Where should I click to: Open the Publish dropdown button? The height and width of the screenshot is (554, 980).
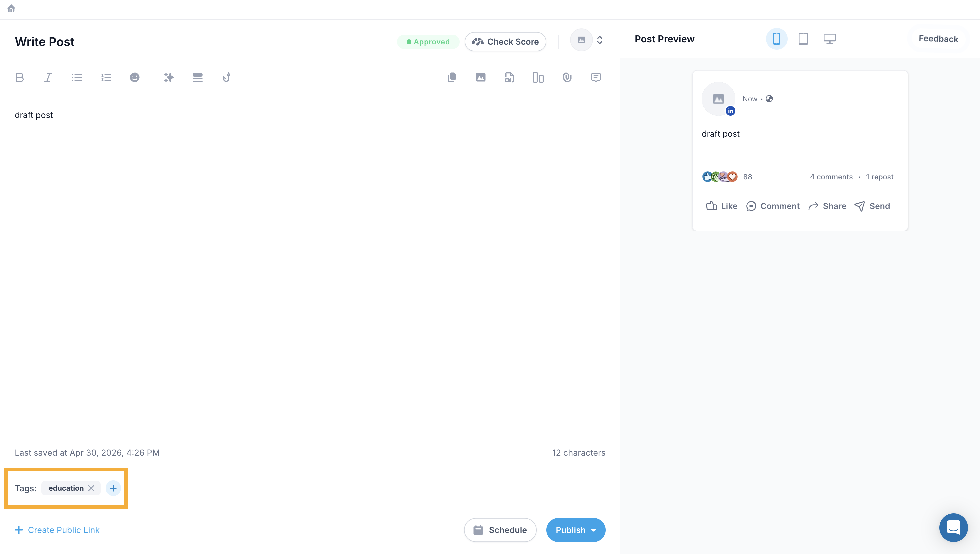576,530
